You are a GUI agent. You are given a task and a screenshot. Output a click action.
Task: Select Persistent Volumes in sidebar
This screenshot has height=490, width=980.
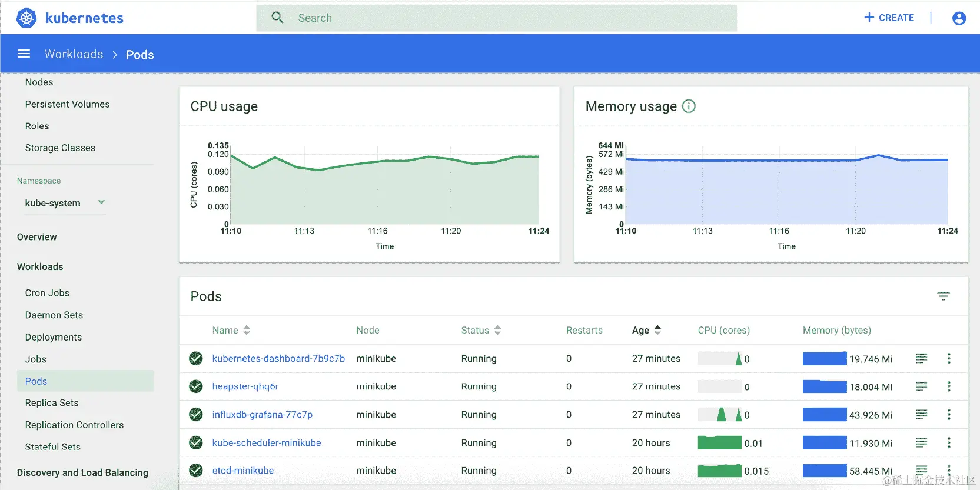pyautogui.click(x=67, y=104)
